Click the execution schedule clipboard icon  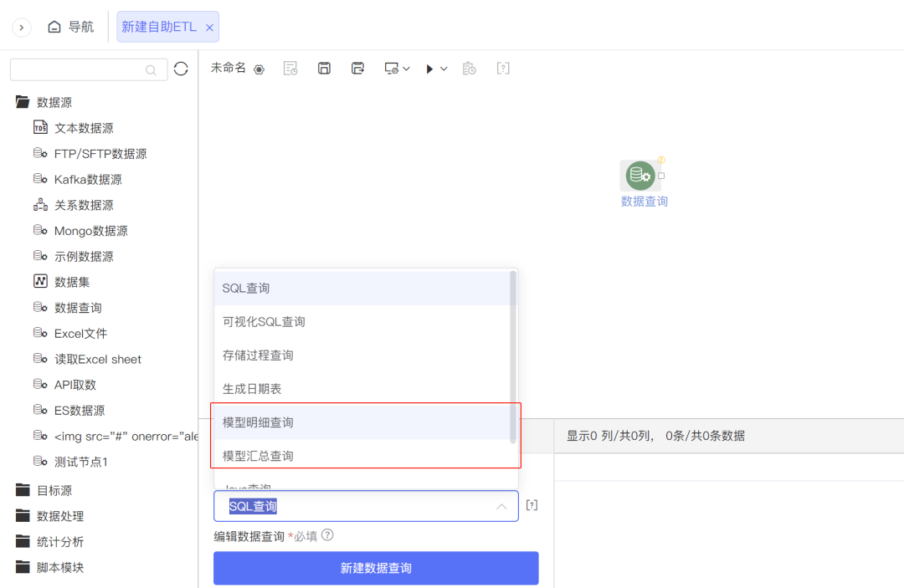coord(470,68)
